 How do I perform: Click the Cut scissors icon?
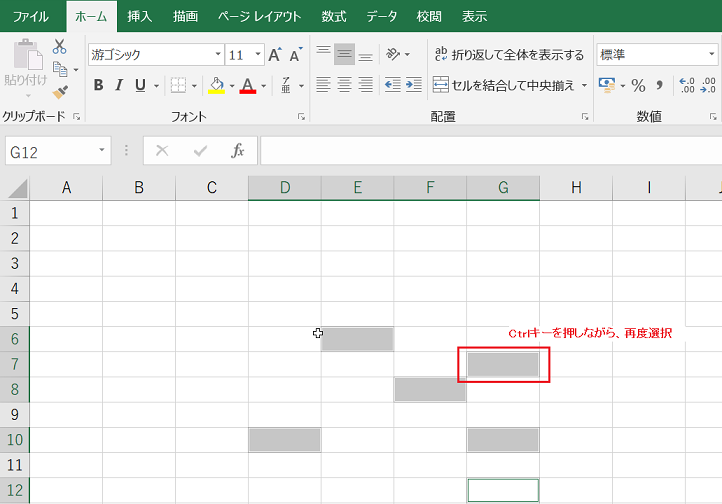click(x=59, y=46)
